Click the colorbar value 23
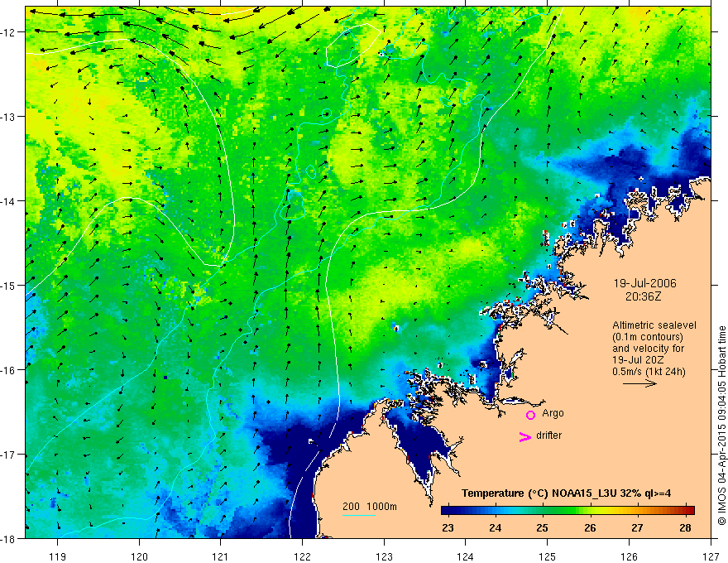This screenshot has height=563, width=728. pyautogui.click(x=448, y=527)
